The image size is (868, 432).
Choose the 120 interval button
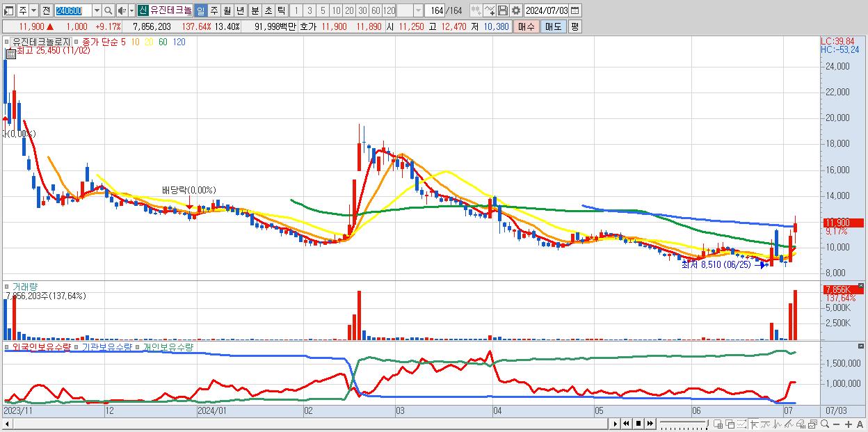point(389,10)
